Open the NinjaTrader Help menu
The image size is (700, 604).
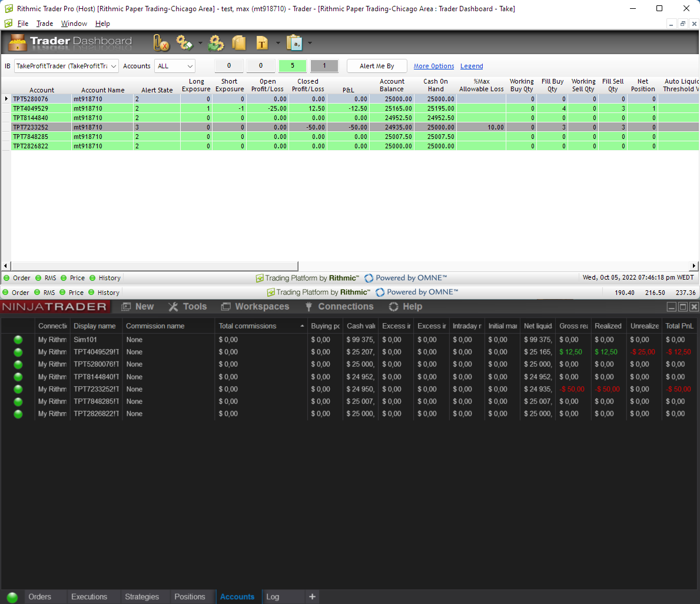pyautogui.click(x=406, y=307)
